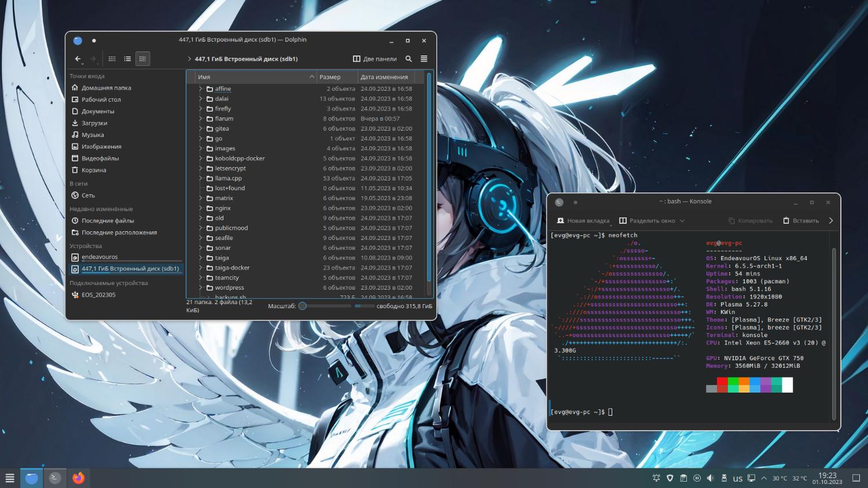Viewport: 868px width, 488px height.
Task: Select the letsencrypt folder
Action: (230, 168)
